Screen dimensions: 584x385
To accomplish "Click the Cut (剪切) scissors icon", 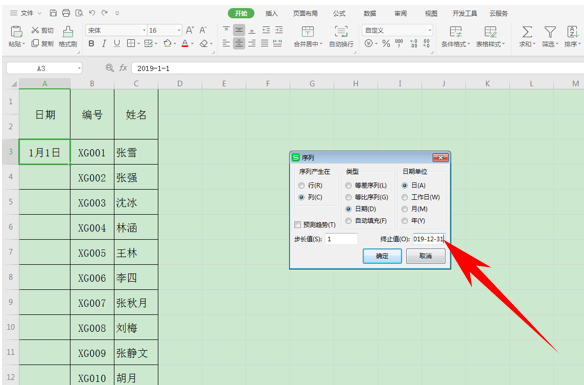I will [x=35, y=30].
